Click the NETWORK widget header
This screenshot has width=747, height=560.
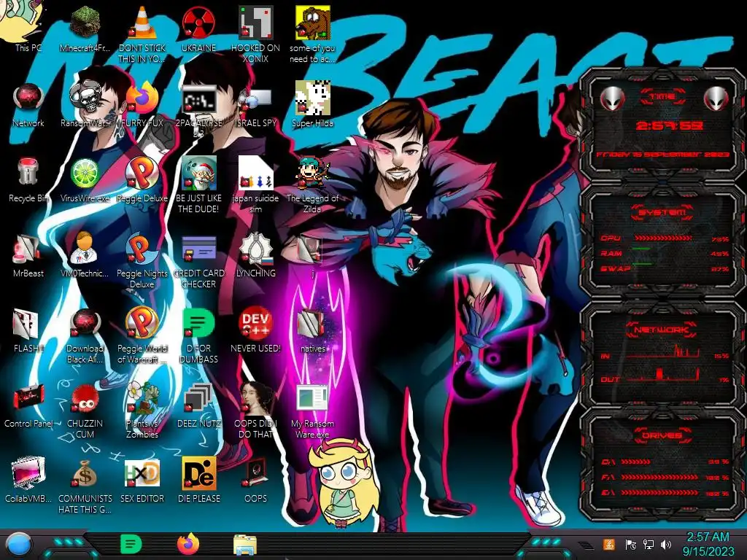coord(662,329)
